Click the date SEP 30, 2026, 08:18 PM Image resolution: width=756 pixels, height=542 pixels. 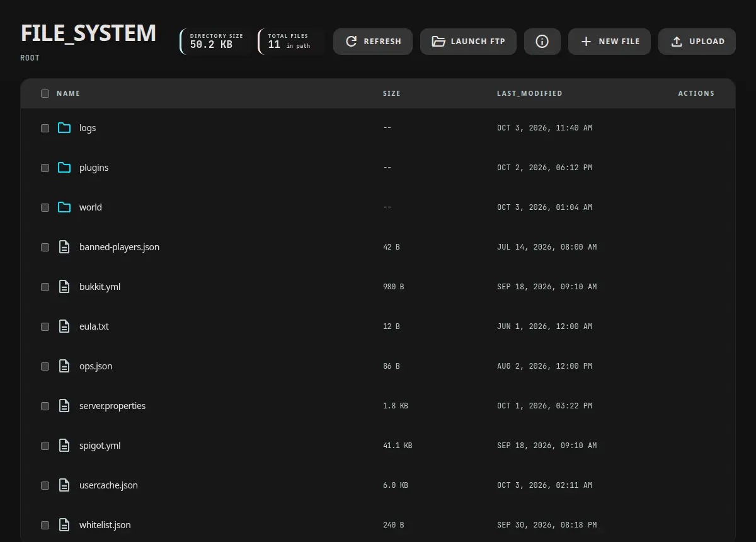coord(547,525)
